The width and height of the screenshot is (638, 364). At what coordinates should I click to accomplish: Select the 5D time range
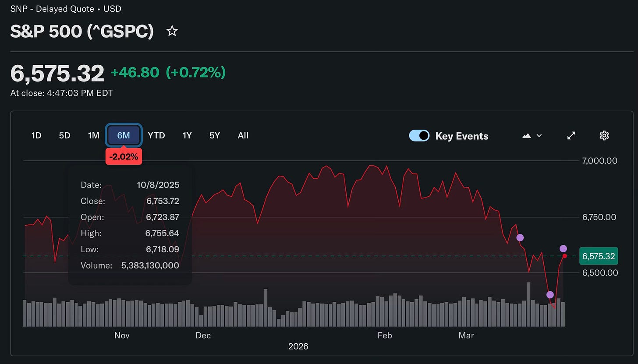point(64,135)
